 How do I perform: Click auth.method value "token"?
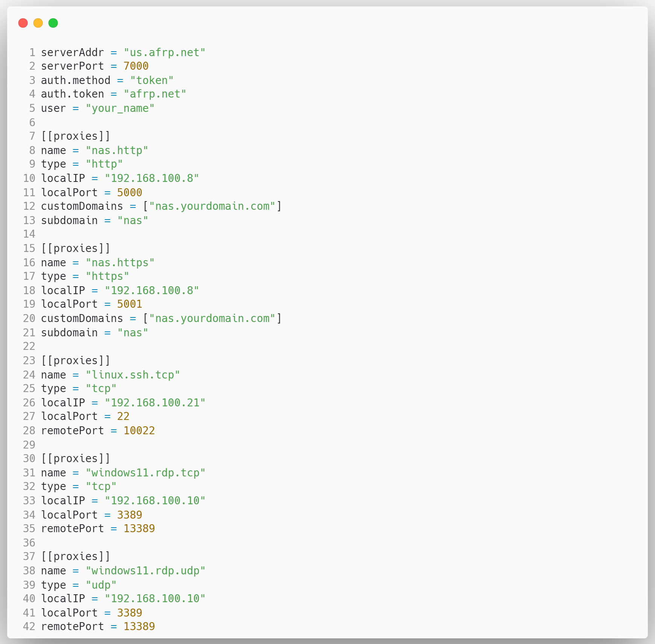pos(152,80)
